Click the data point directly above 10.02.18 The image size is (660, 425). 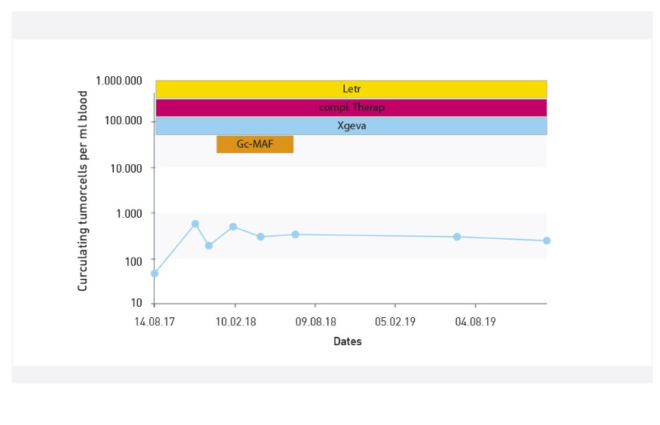point(233,227)
